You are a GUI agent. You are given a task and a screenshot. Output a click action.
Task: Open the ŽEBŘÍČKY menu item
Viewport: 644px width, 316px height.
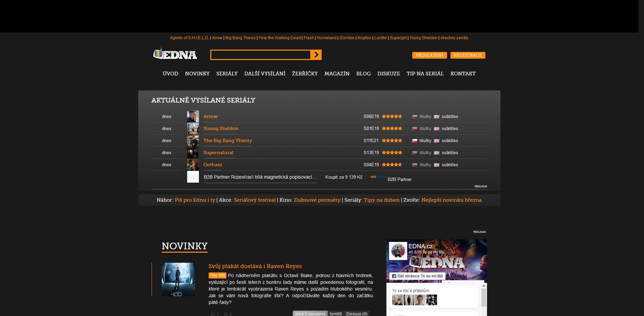(305, 74)
